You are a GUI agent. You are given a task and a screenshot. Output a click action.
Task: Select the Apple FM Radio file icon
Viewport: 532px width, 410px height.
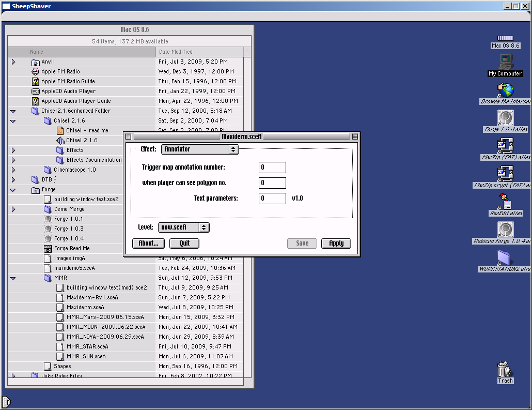point(36,71)
